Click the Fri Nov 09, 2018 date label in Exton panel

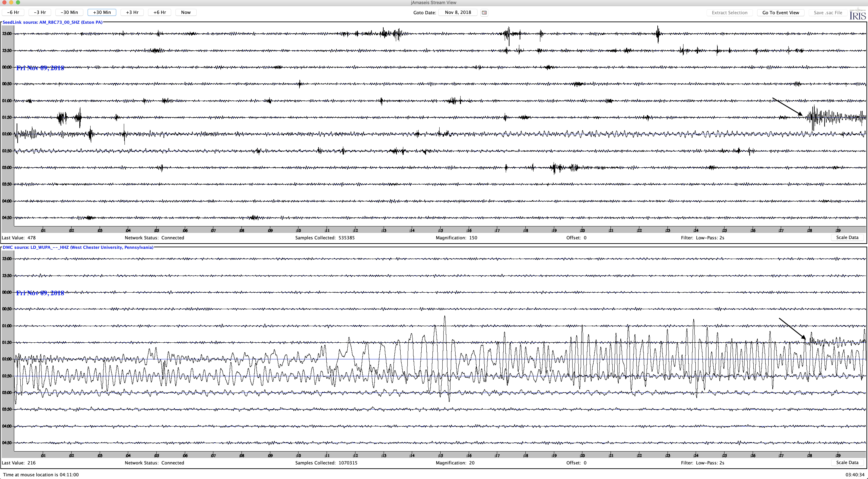click(40, 68)
